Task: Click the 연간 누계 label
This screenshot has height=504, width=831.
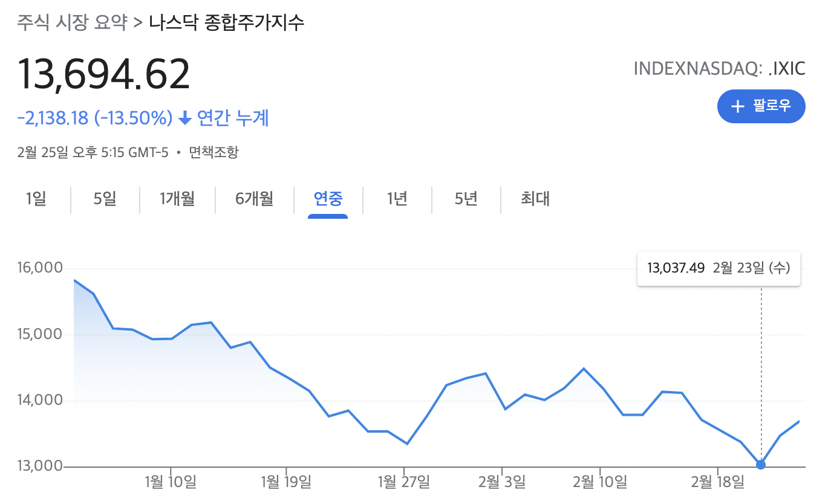Action: 233,118
